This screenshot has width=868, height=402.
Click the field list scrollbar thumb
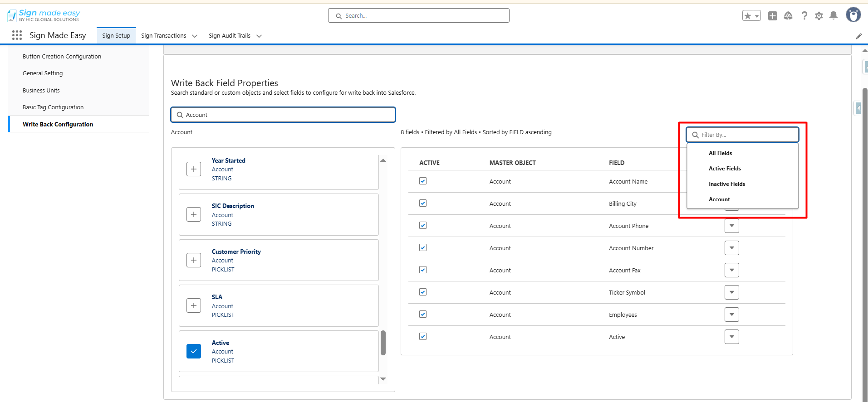click(x=383, y=343)
